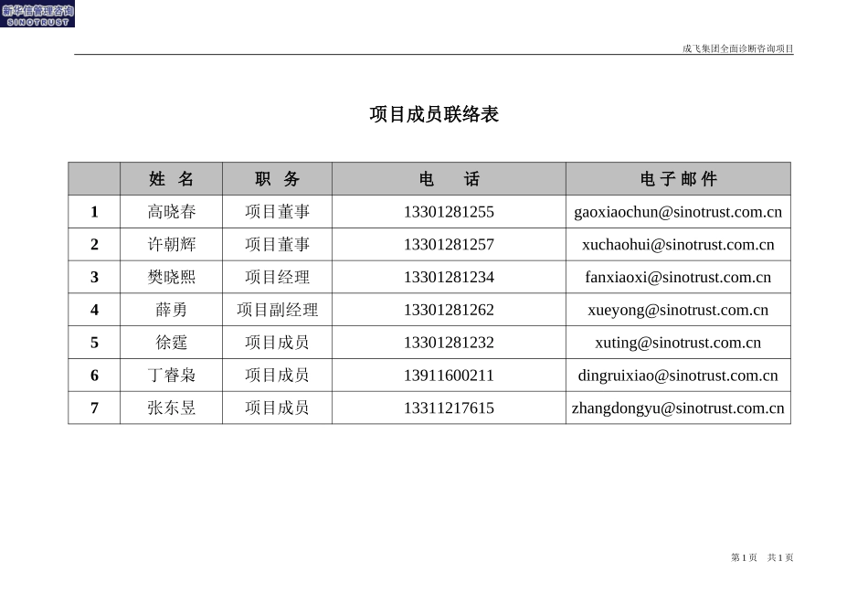Click the column header 姓 名
Viewport: 868px width, 614px height.
tap(171, 179)
